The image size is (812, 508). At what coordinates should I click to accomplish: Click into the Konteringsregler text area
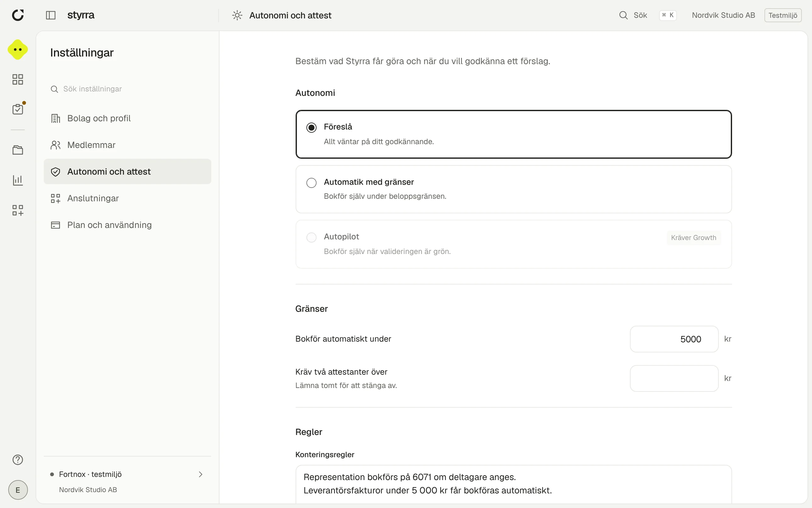click(x=514, y=484)
